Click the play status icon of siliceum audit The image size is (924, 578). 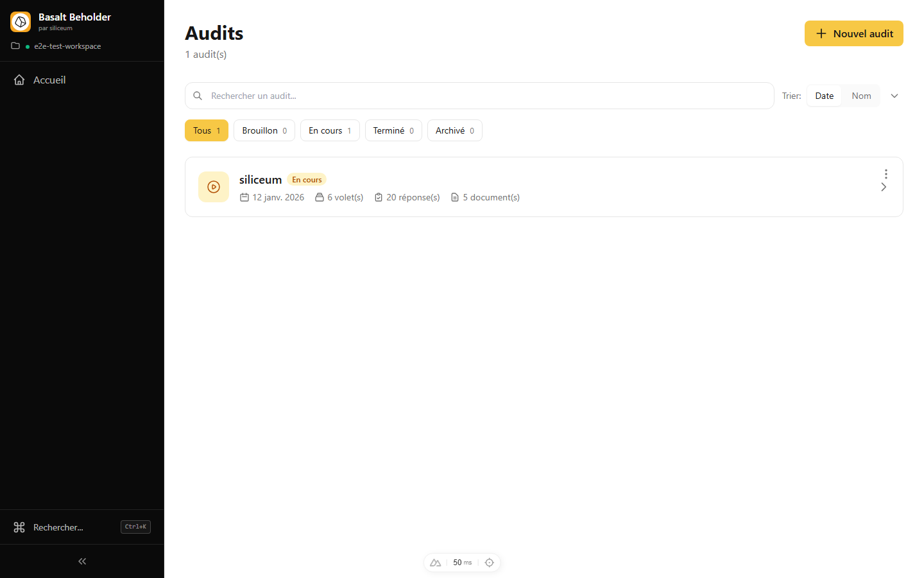214,187
